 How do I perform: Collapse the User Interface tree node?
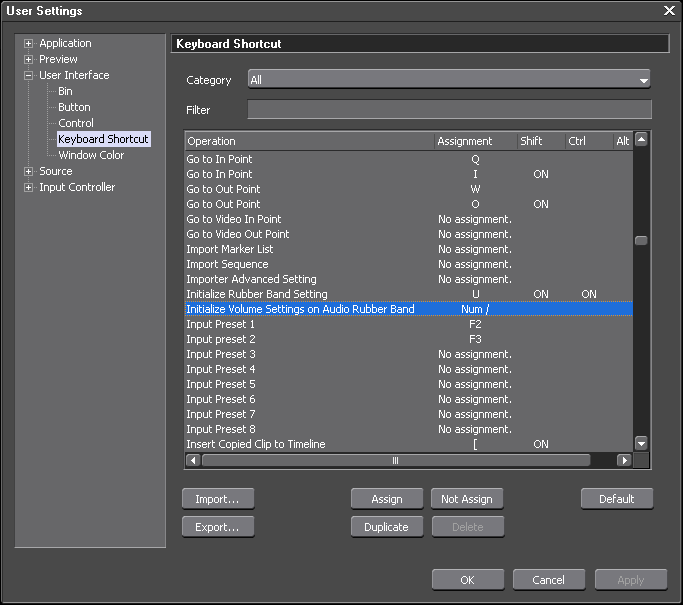29,76
